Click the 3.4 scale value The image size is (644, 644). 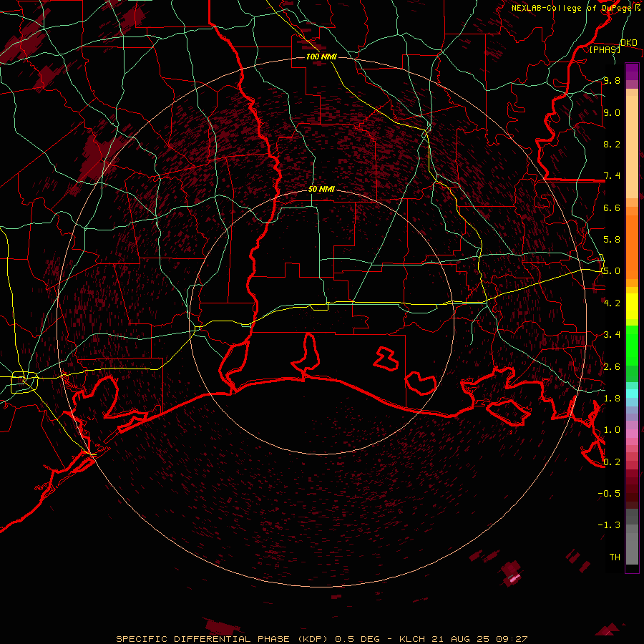click(612, 334)
